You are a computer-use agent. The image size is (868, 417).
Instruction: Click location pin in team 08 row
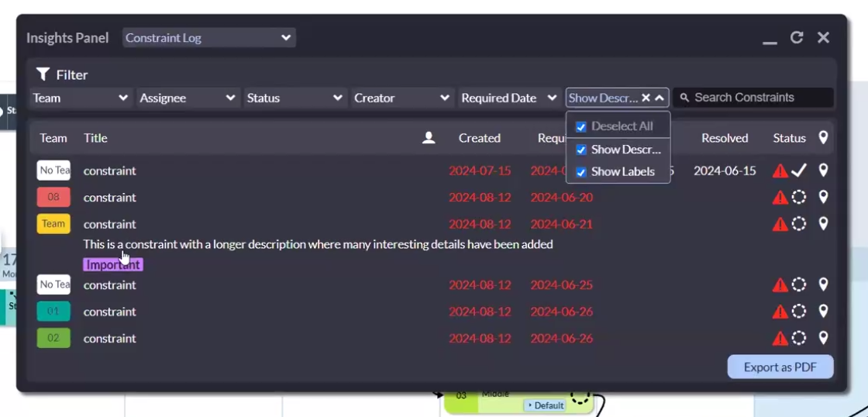pyautogui.click(x=823, y=197)
